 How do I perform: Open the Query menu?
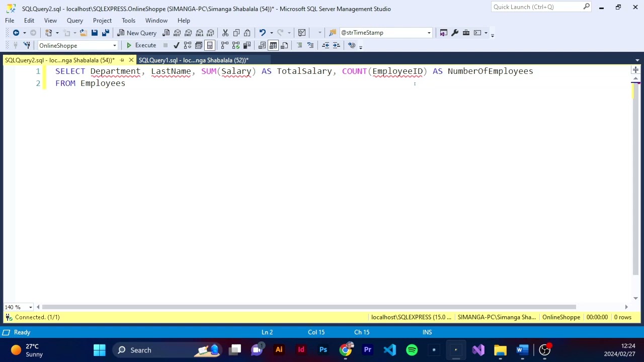(x=75, y=21)
